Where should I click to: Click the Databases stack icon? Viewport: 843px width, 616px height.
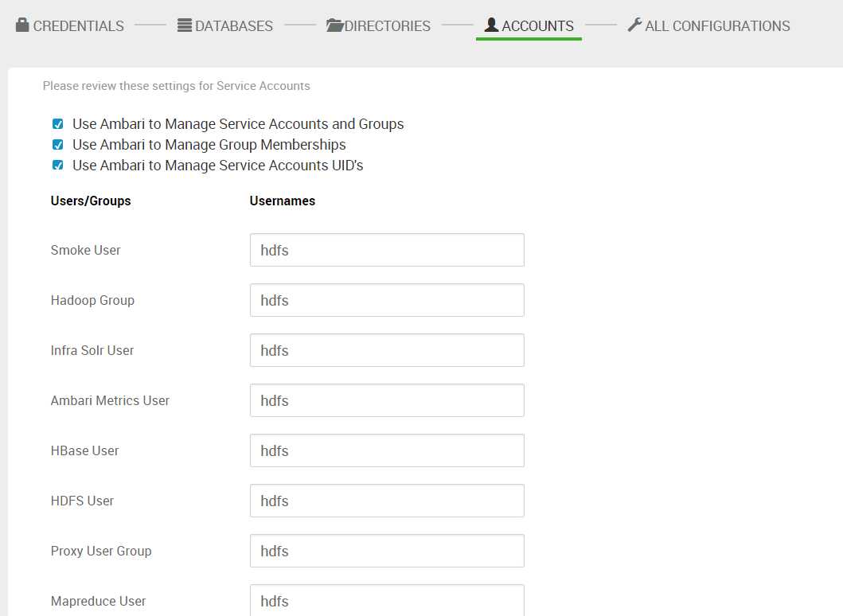tap(185, 25)
